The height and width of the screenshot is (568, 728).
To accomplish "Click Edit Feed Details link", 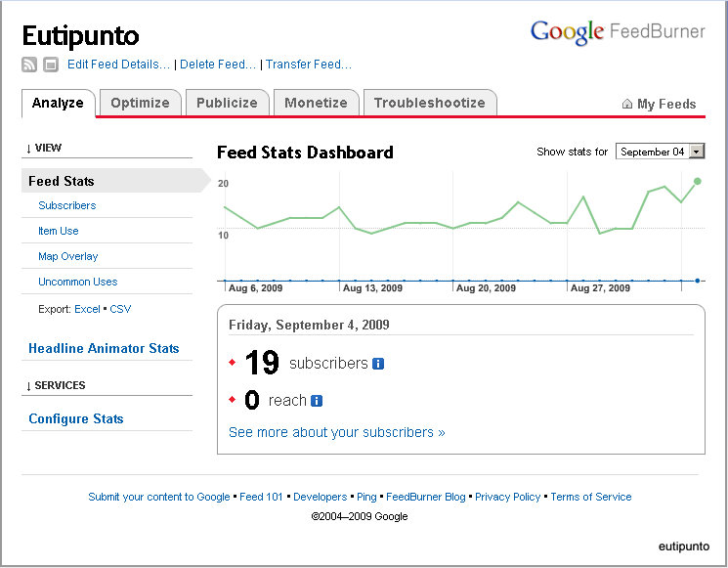I will pyautogui.click(x=119, y=65).
